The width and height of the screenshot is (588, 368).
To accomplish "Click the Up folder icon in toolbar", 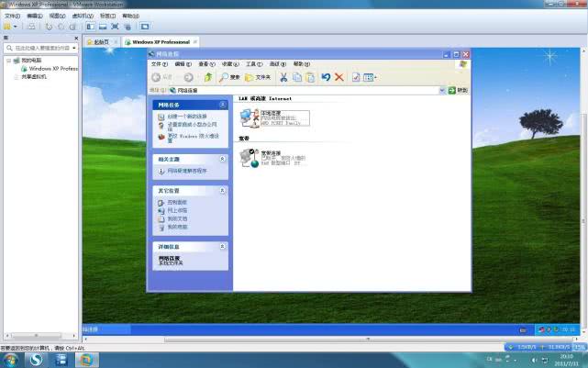I will 208,78.
